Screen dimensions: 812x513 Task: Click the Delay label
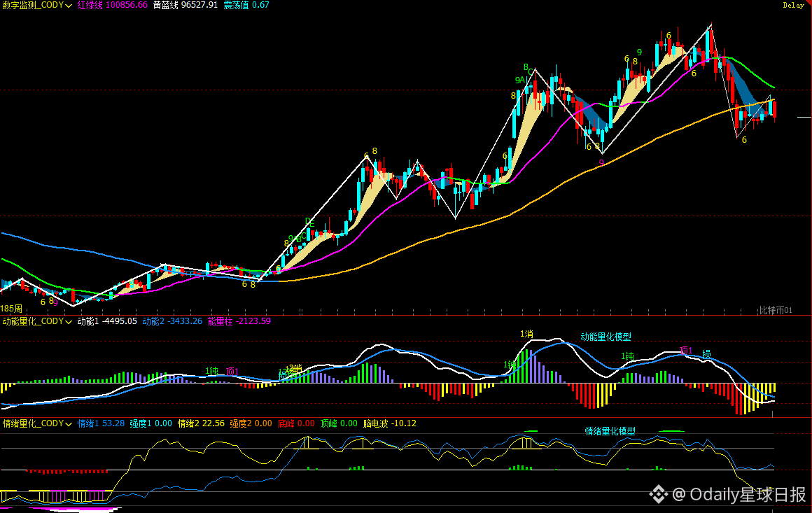pyautogui.click(x=793, y=5)
